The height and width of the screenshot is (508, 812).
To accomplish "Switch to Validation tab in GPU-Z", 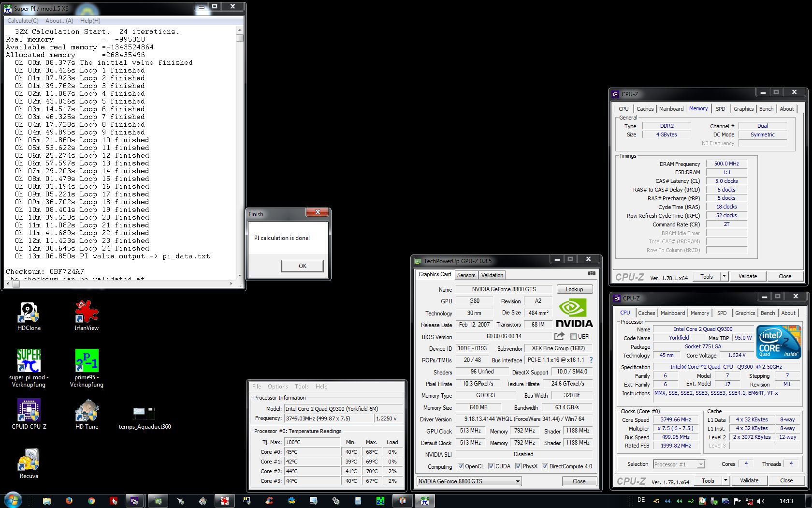I will coord(492,275).
